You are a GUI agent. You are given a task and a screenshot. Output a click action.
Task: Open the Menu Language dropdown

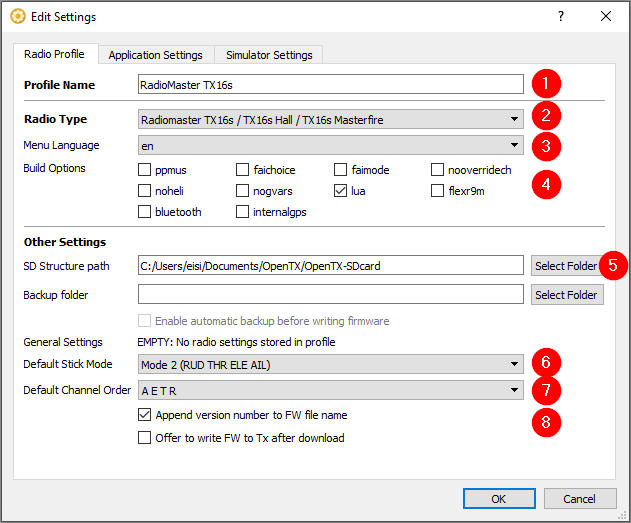tap(331, 145)
